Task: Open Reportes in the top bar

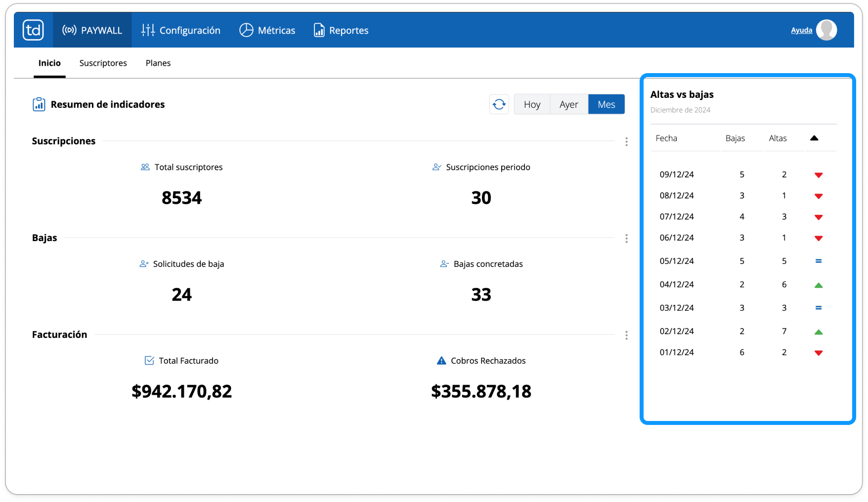Action: (x=341, y=30)
